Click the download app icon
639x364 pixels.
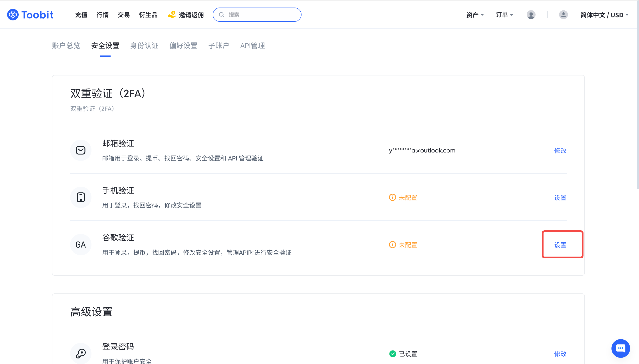pos(563,15)
